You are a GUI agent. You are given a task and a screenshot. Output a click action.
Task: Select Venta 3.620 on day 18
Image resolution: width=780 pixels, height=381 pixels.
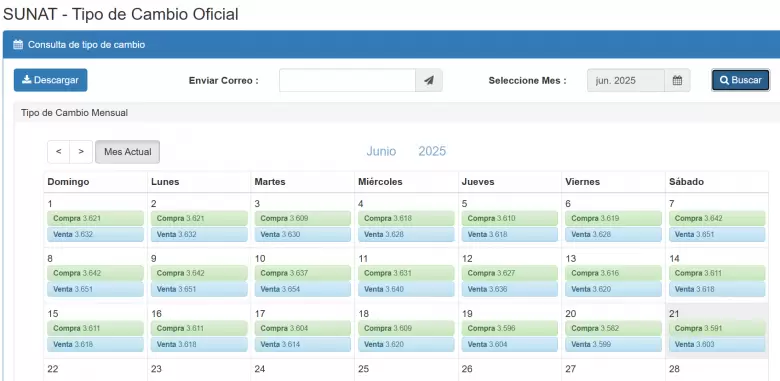click(406, 344)
